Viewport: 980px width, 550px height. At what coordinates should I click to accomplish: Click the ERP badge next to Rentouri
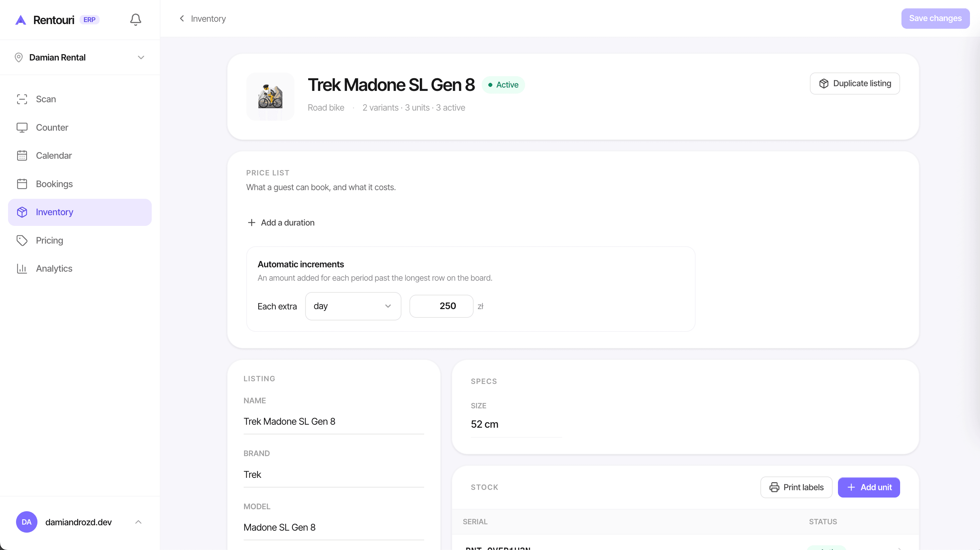point(89,20)
